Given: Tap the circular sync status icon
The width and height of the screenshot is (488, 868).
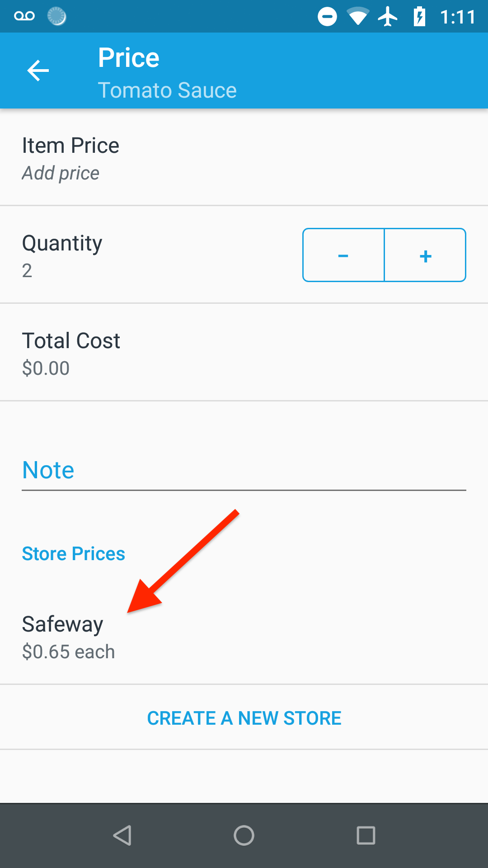Looking at the screenshot, I should click(57, 17).
